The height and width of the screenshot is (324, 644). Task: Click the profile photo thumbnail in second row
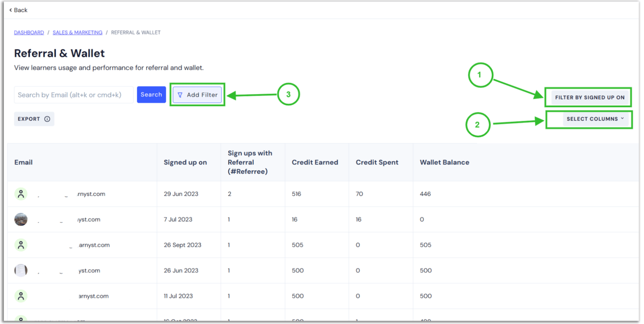(x=21, y=219)
